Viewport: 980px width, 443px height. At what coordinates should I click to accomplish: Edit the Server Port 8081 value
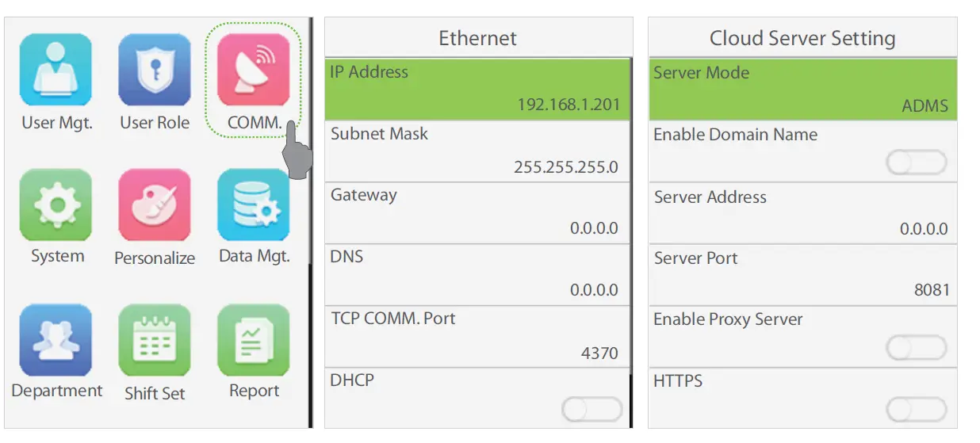802,274
